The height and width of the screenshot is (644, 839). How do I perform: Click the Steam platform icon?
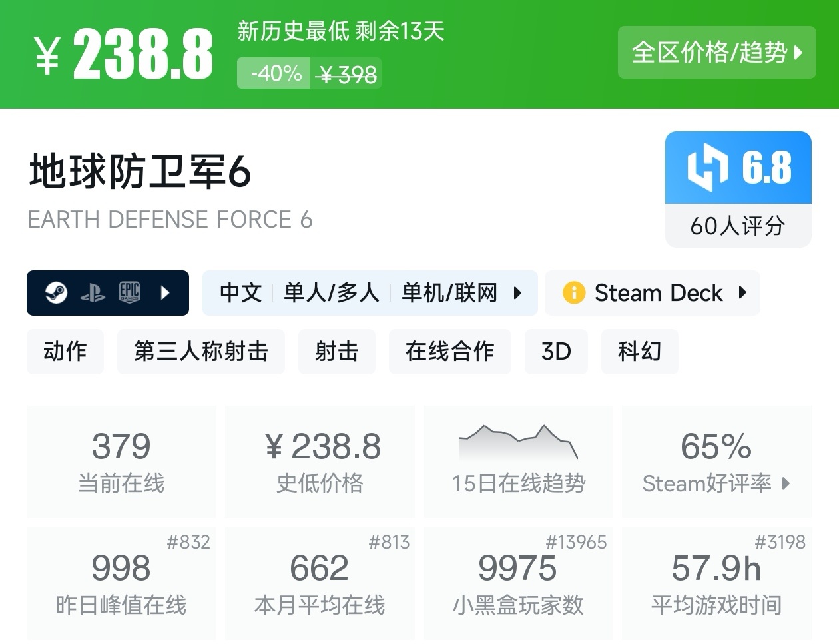click(x=57, y=292)
